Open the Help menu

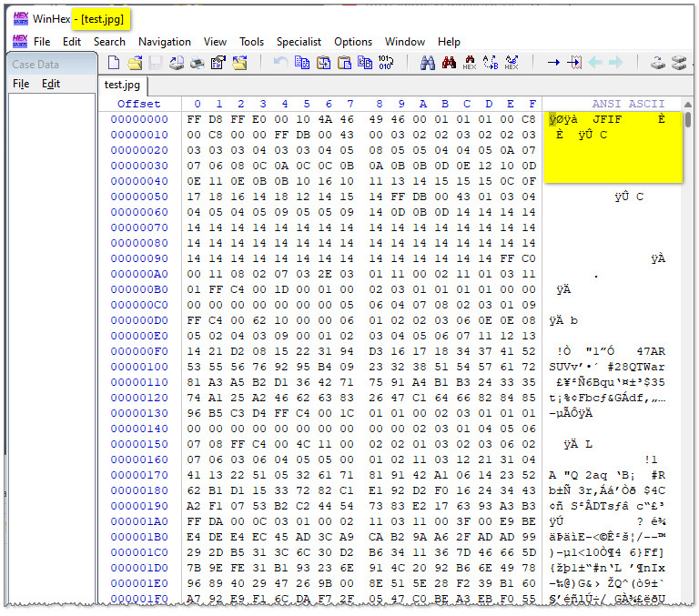coord(449,42)
